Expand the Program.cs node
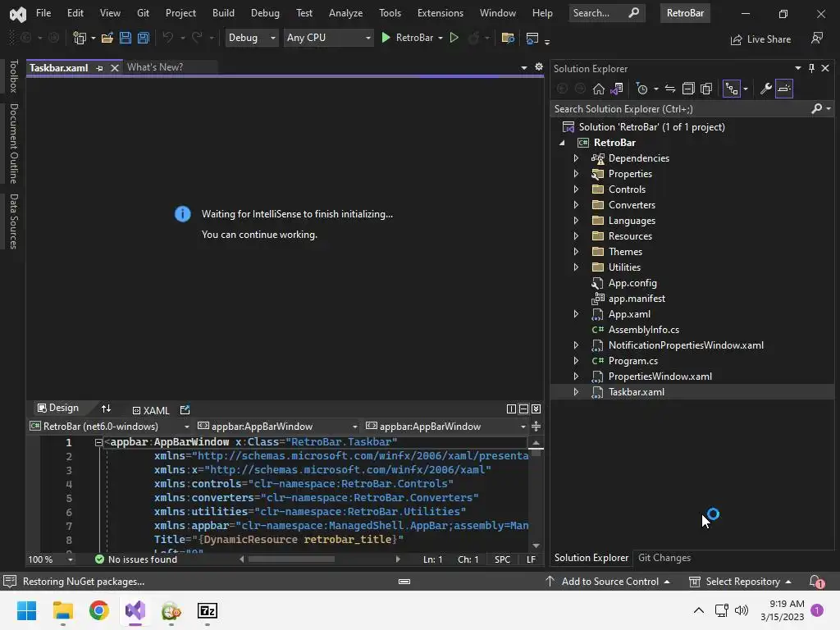The height and width of the screenshot is (630, 840). (x=576, y=361)
